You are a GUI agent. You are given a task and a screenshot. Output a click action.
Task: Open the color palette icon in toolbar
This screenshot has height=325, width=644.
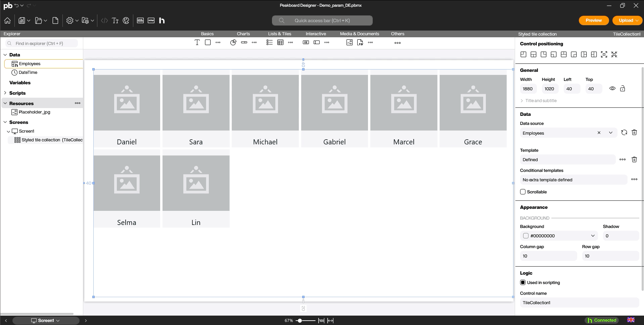[126, 20]
